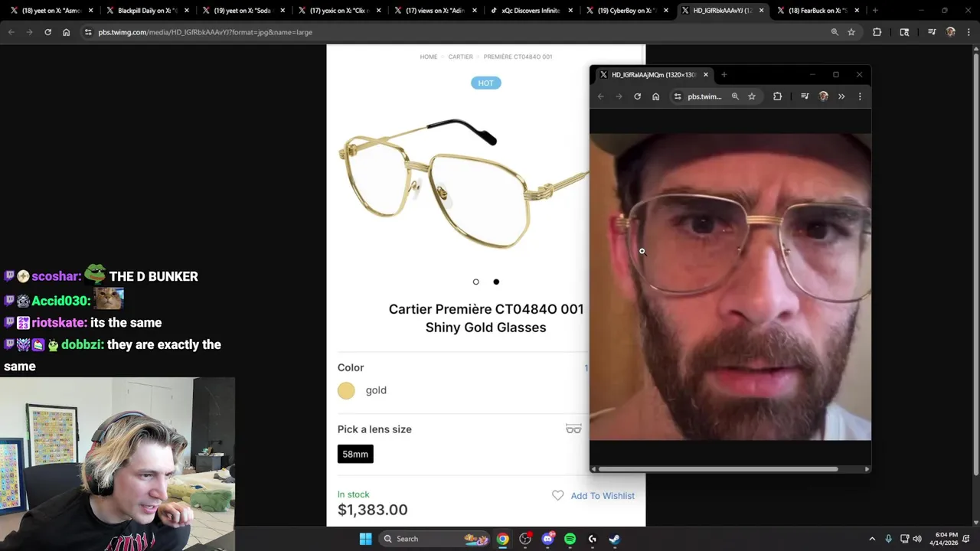Pick the gold color swatch

click(x=346, y=390)
